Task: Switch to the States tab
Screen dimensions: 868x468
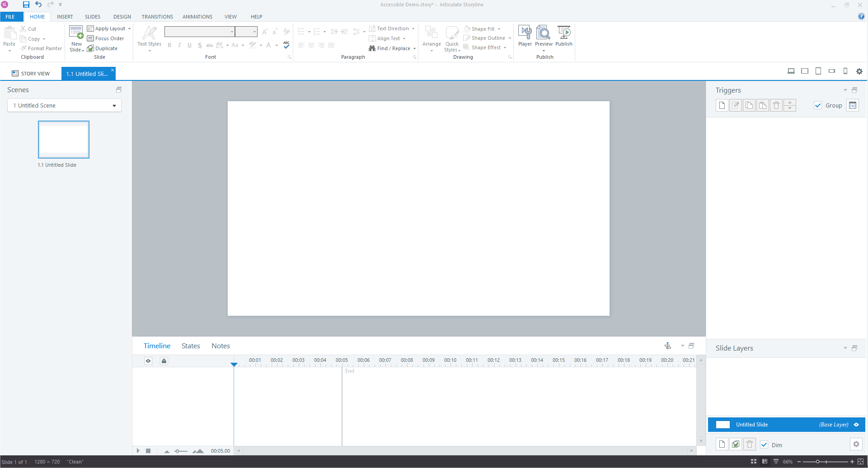Action: point(191,346)
